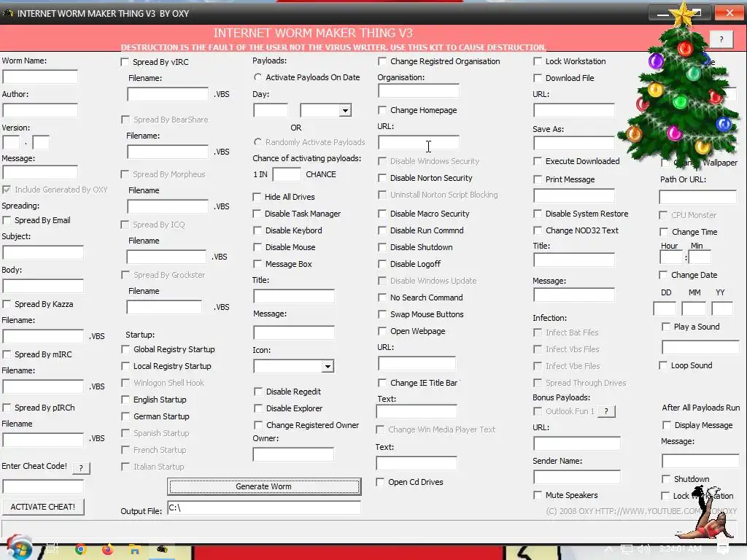This screenshot has height=560, width=747.
Task: Check the Spread By vIRC option
Action: 125,62
